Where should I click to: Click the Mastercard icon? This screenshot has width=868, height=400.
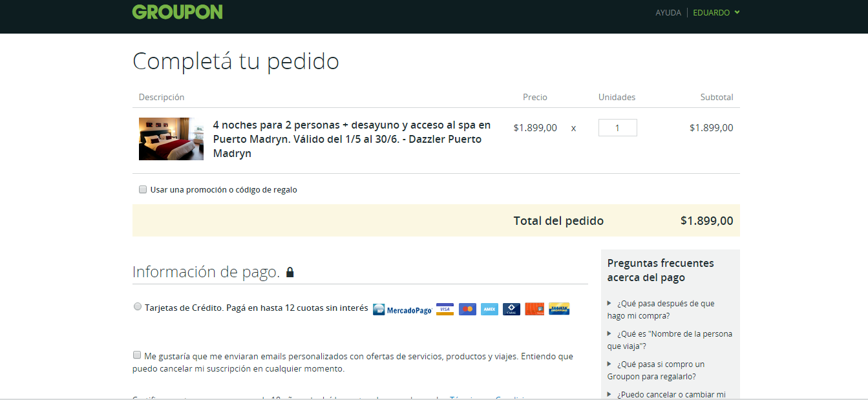click(467, 309)
